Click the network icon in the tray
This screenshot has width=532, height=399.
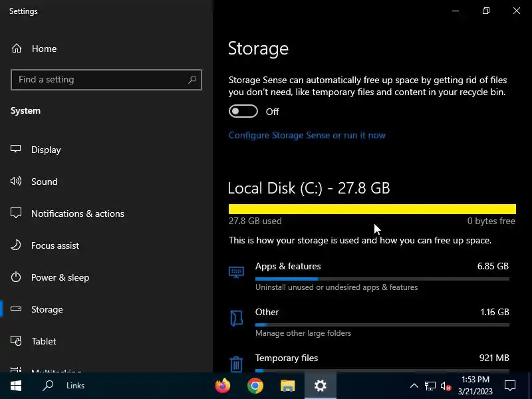click(430, 386)
